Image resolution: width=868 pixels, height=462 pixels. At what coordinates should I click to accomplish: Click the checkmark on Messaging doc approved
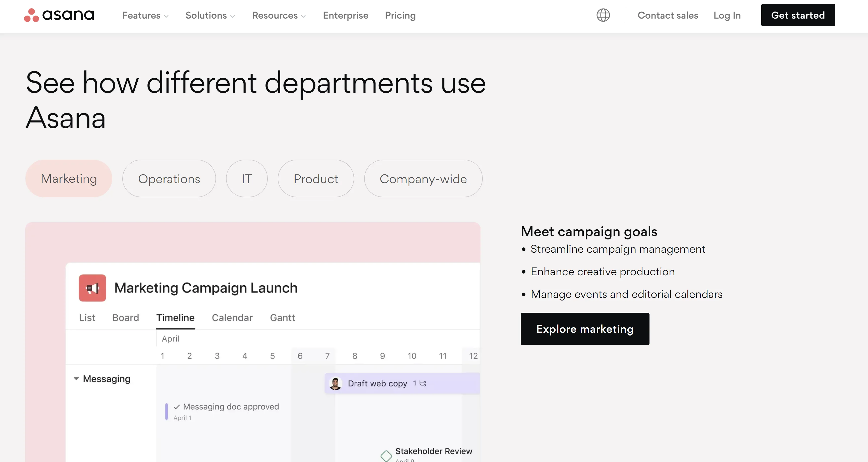177,407
